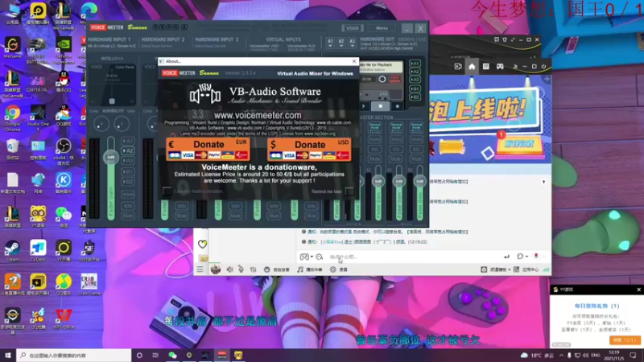Click the chat message input field in YY
Viewport: 644px width, 362px height.
tap(413, 257)
